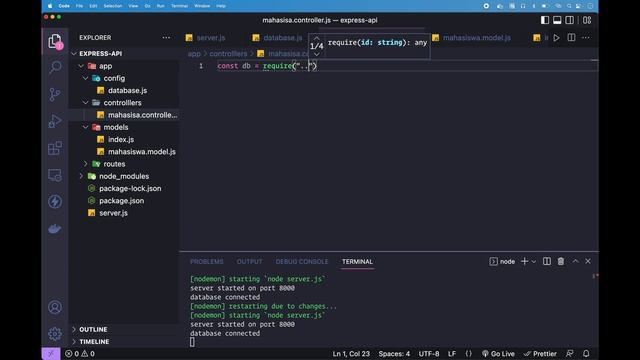The image size is (640, 360).
Task: Switch to mahasiswa.model.js editor tab
Action: (x=476, y=38)
